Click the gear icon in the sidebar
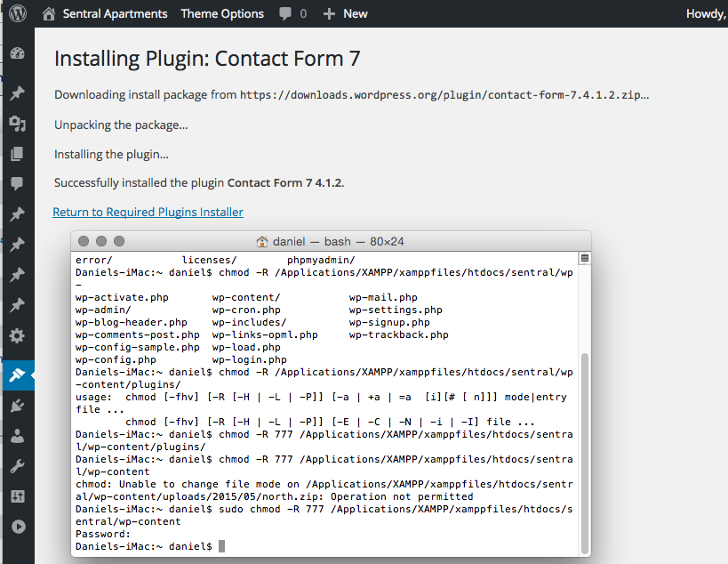 (x=17, y=336)
